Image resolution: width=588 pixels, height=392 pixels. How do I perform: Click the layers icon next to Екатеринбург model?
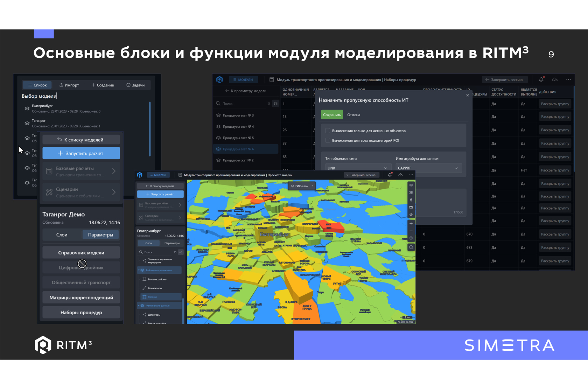coord(27,108)
